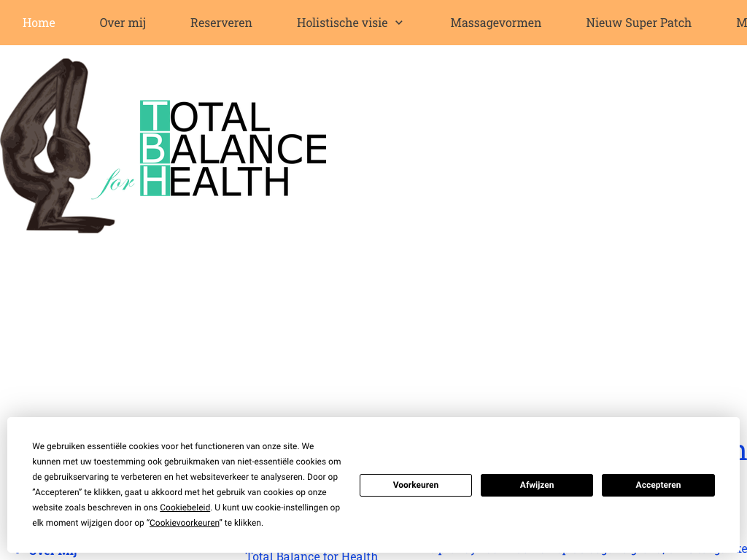The width and height of the screenshot is (747, 560).
Task: Open the Cookiebeleid link
Action: pos(185,507)
